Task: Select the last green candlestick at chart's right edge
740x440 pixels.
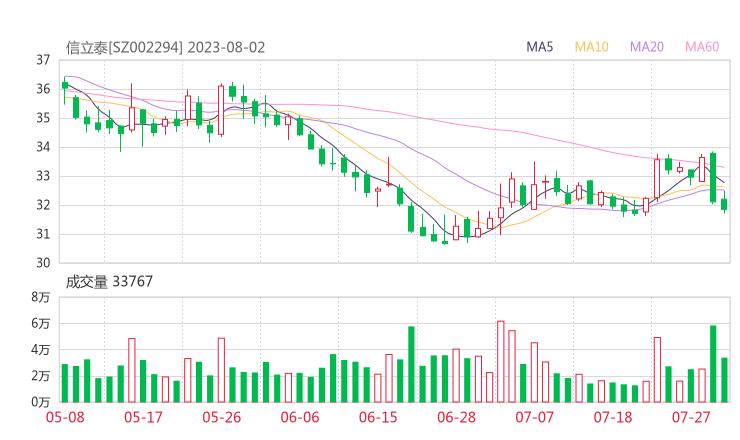Action: [724, 204]
